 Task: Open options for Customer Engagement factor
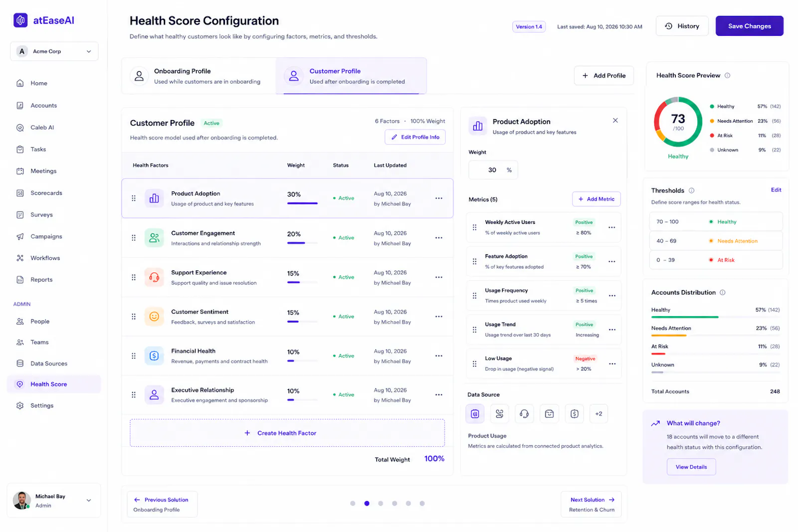439,238
